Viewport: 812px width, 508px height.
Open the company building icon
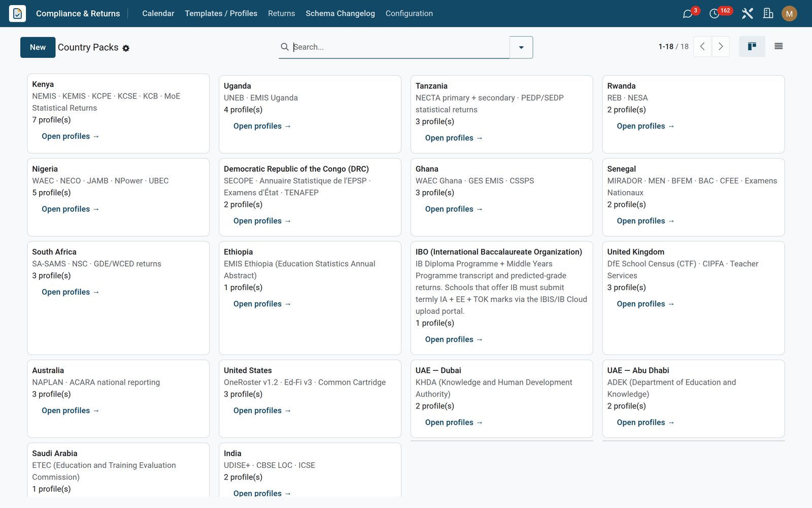tap(768, 14)
